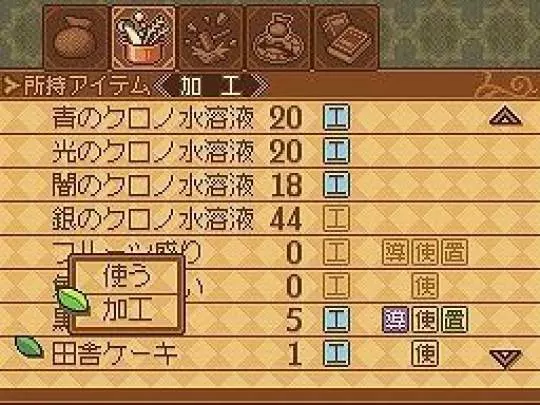The height and width of the screenshot is (405, 540).
Task: Click the purple 導 icon in quantity 5 row
Action: [x=396, y=320]
